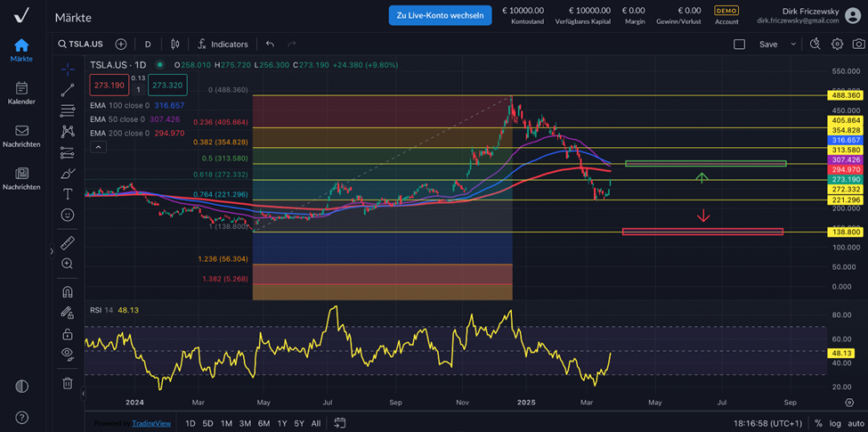Click Zu Live-Konto wechseln button

pos(440,15)
